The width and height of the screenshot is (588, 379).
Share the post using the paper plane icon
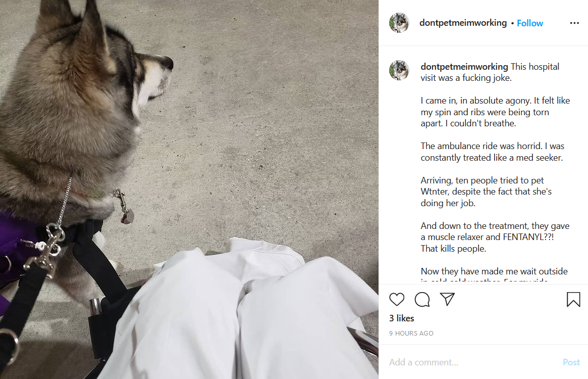click(447, 299)
